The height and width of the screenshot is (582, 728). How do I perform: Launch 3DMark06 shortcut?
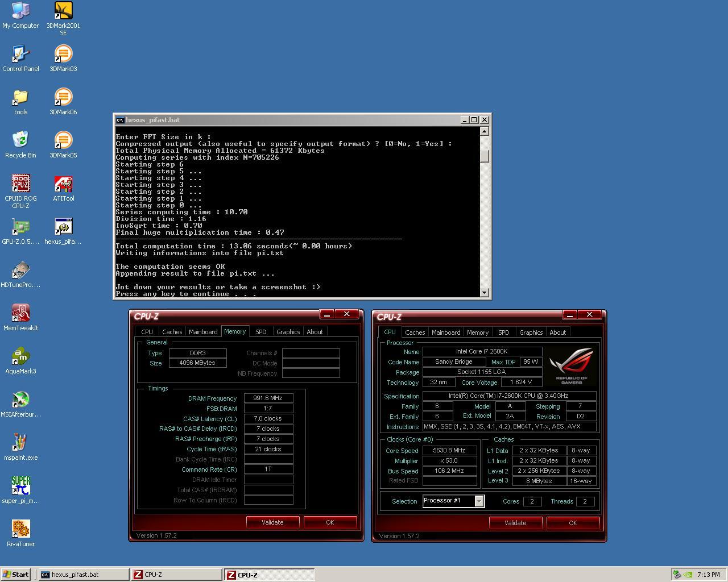[63, 102]
